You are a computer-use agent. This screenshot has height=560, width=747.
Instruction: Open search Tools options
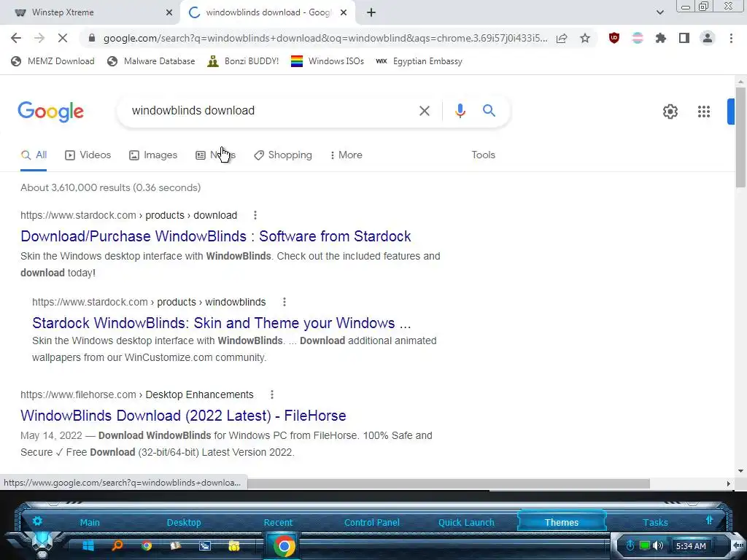click(483, 155)
